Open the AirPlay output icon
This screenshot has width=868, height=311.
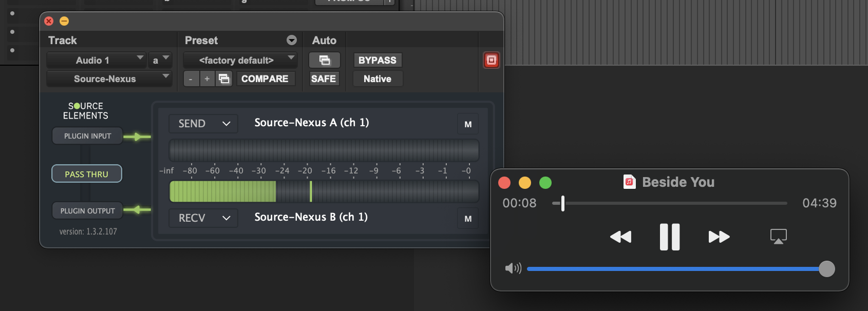pos(778,237)
